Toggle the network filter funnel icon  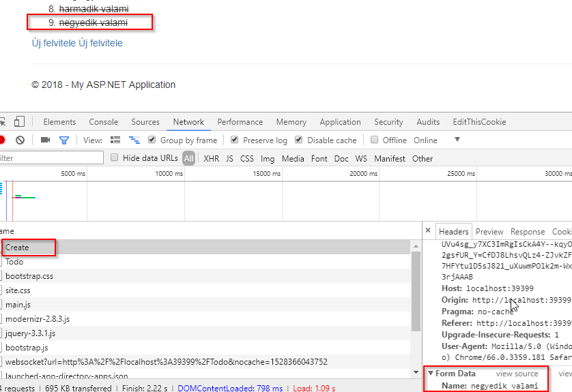(x=64, y=140)
